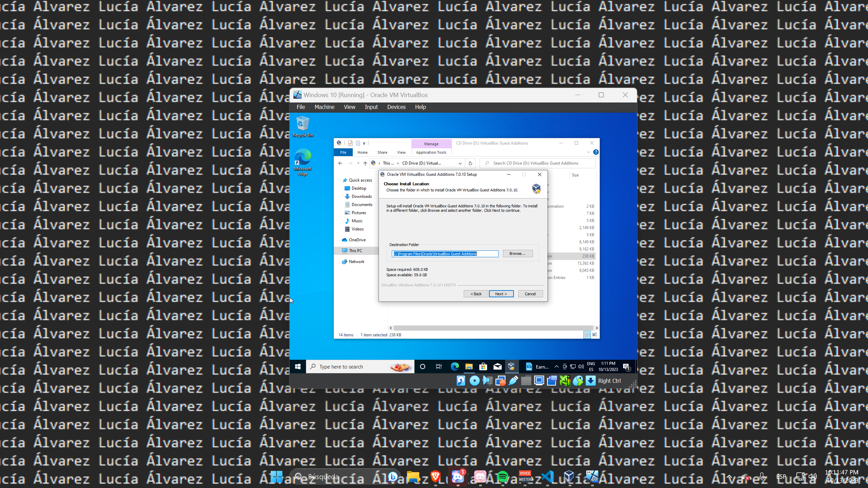The image size is (868, 488).
Task: Click the Refresh icon in Explorer address bar
Action: 470,164
